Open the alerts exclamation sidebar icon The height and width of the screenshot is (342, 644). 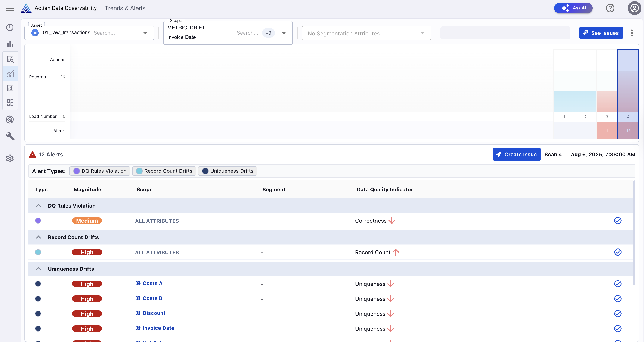pos(10,27)
